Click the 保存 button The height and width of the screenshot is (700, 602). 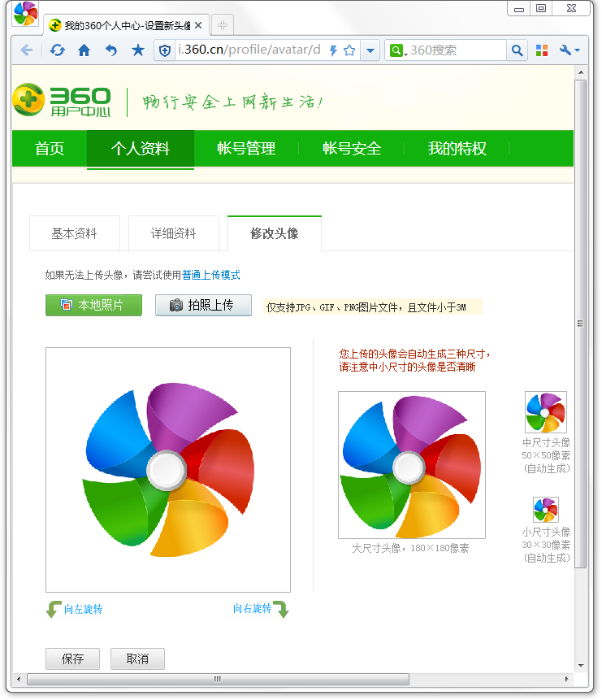coord(72,659)
